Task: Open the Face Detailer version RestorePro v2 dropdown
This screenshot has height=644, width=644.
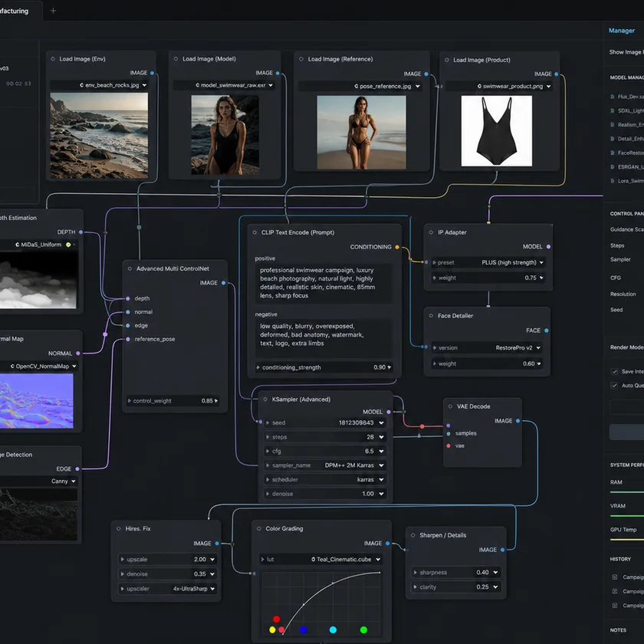Action: click(487, 348)
